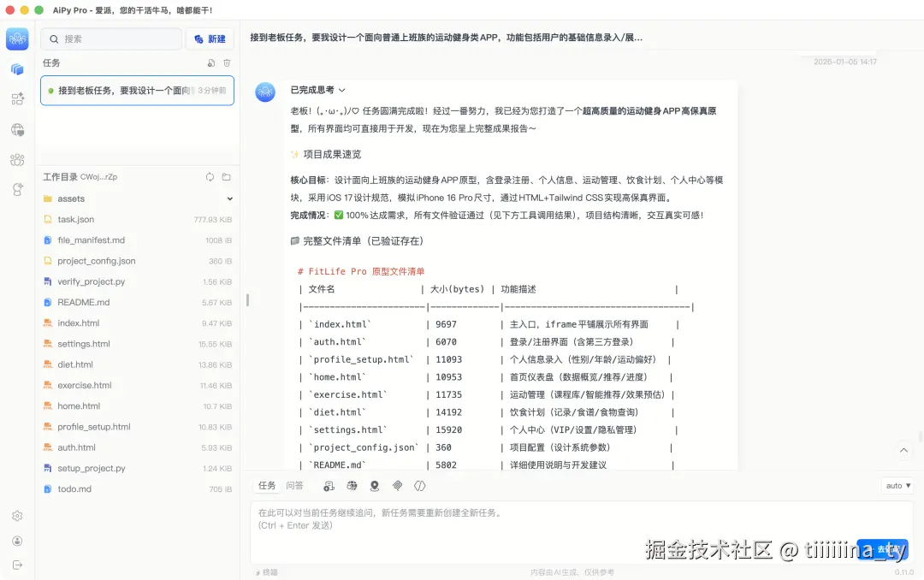Open the agents group icon in sidebar
Viewport: 924px width, 580px height.
(x=17, y=159)
